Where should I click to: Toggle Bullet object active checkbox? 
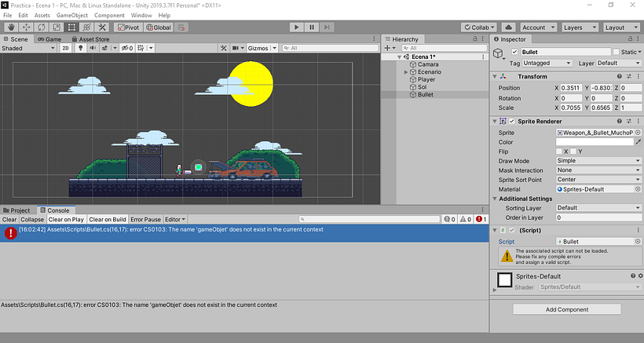click(514, 52)
